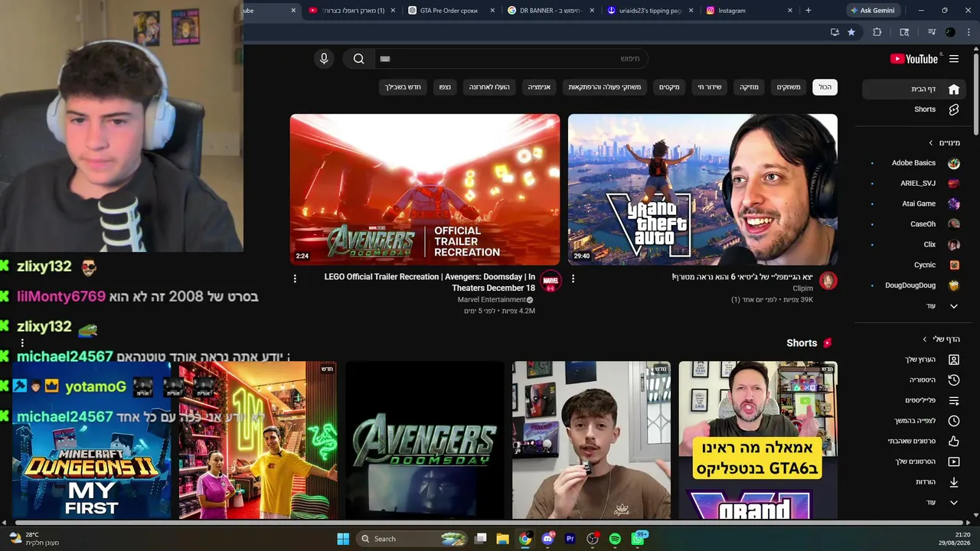
Task: Select the New to you (חדש בשבילך) chip
Action: 403,87
